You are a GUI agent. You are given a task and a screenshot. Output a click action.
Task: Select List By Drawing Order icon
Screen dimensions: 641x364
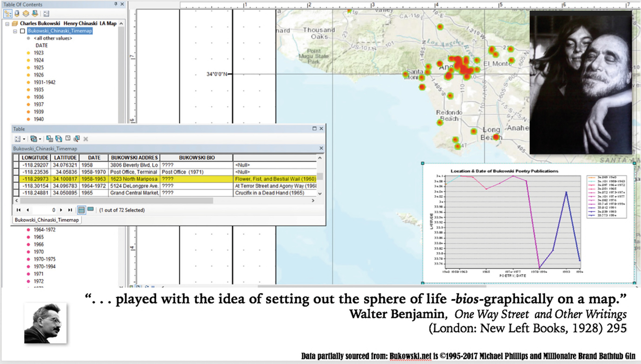click(8, 13)
